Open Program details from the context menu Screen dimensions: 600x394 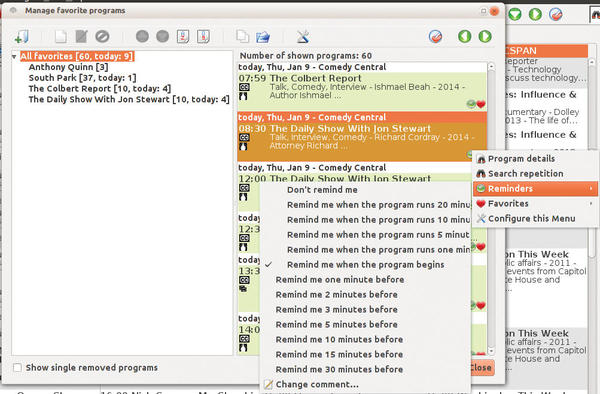[536, 159]
